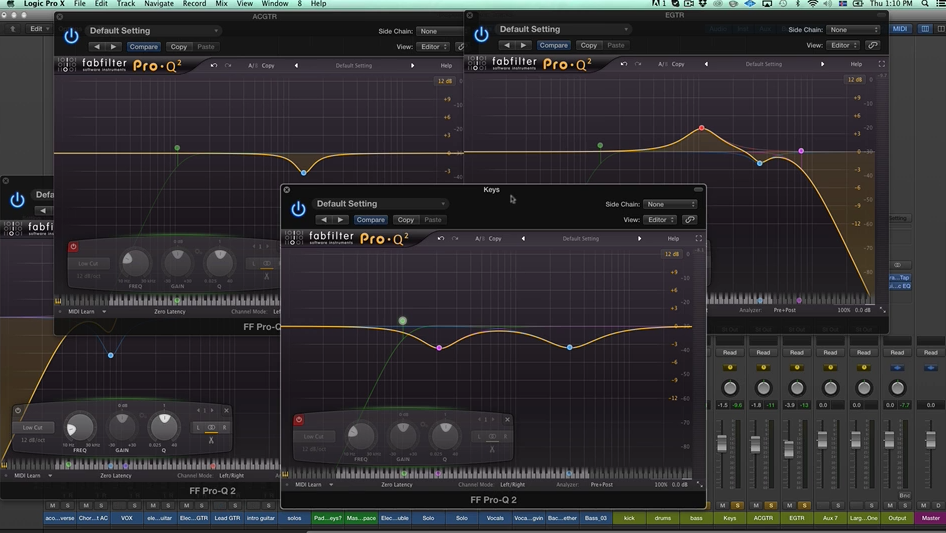
Task: Click Spotlight search icon in menu bar
Action: pos(925,4)
